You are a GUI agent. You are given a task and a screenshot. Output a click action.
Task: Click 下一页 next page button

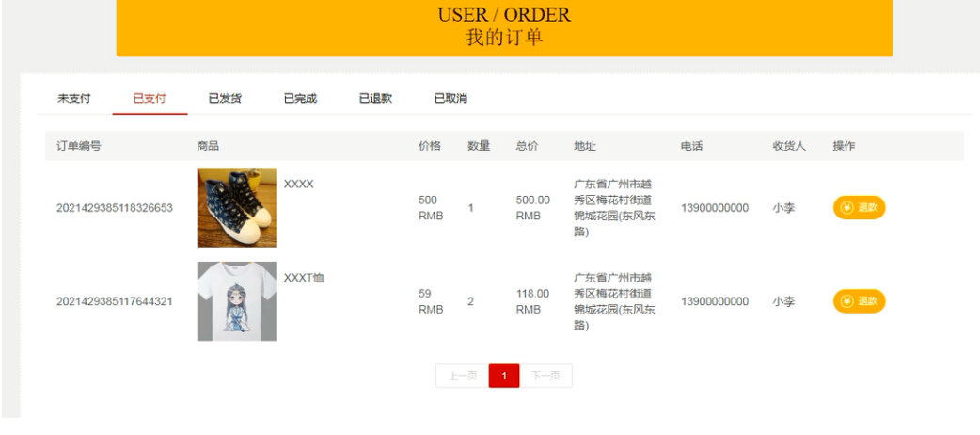545,376
